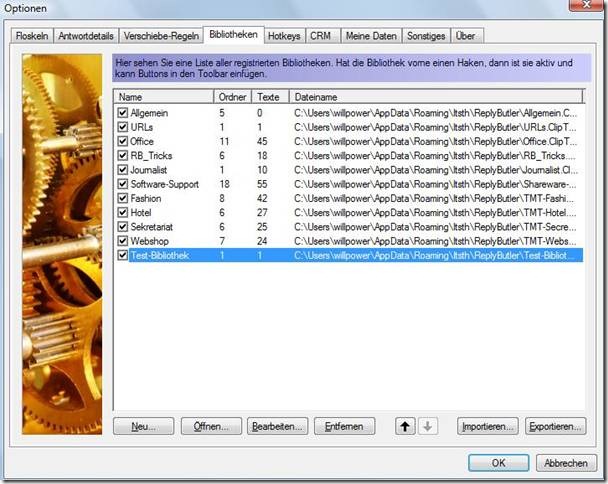Screen dimensions: 608x484
Task: Toggle the URLs library checkbox
Action: pyautogui.click(x=123, y=127)
